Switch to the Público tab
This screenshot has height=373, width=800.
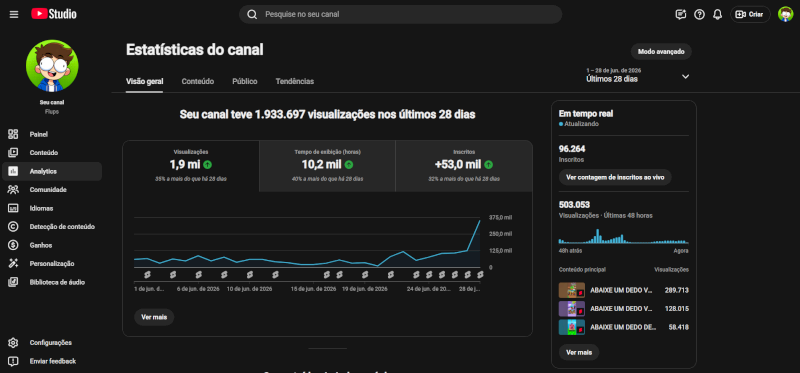(x=245, y=81)
